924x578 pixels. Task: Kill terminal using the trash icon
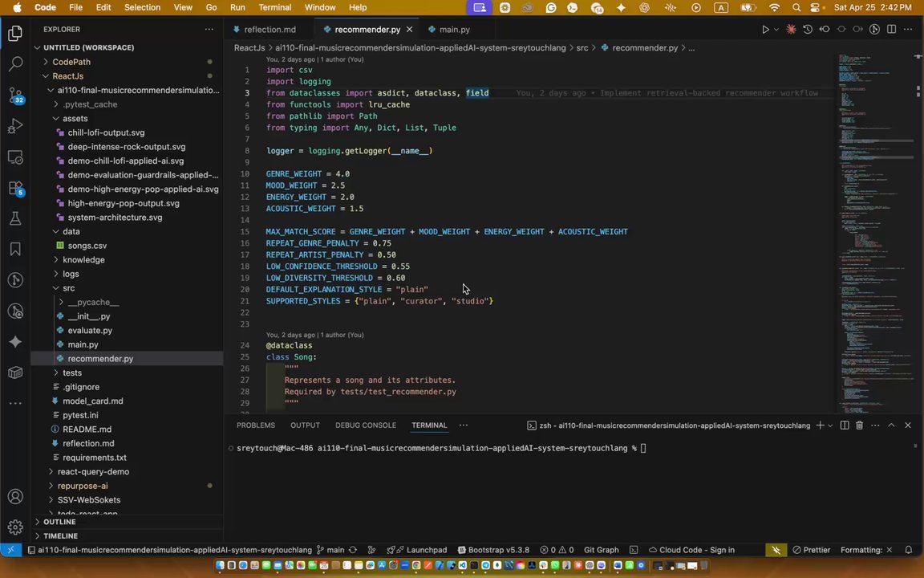click(859, 425)
